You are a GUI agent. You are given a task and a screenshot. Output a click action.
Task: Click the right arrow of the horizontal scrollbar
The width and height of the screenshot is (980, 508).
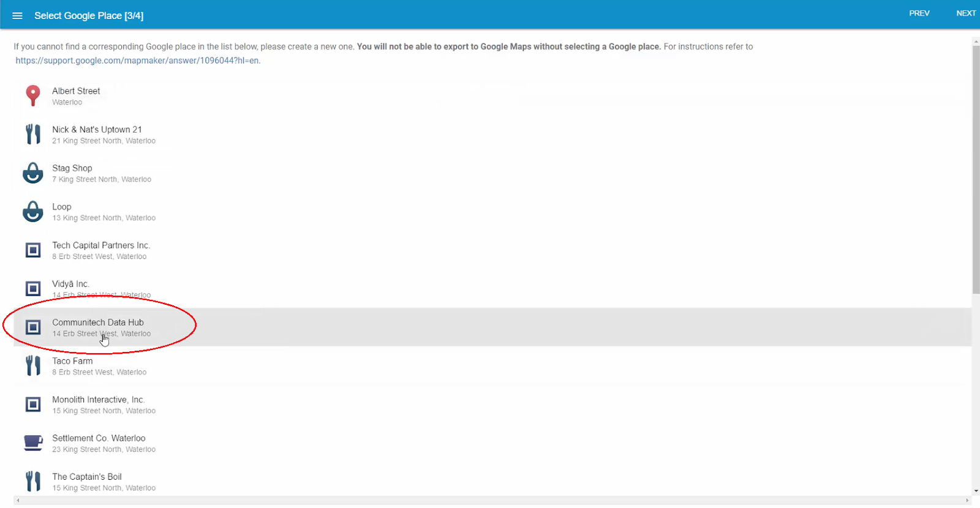coord(967,500)
